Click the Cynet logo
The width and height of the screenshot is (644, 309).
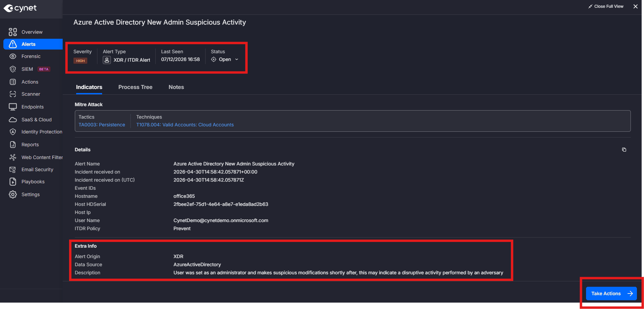pyautogui.click(x=20, y=8)
